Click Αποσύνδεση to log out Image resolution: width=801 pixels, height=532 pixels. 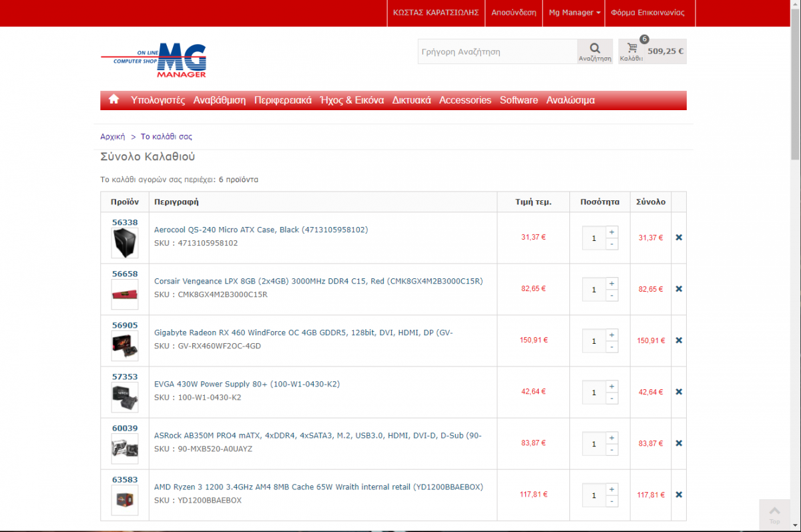pyautogui.click(x=514, y=13)
